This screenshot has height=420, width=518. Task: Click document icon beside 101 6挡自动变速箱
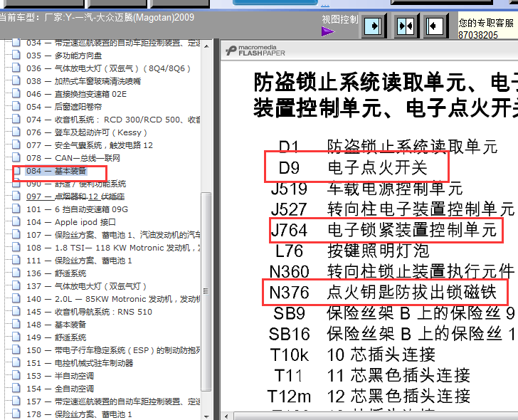[x=16, y=209]
